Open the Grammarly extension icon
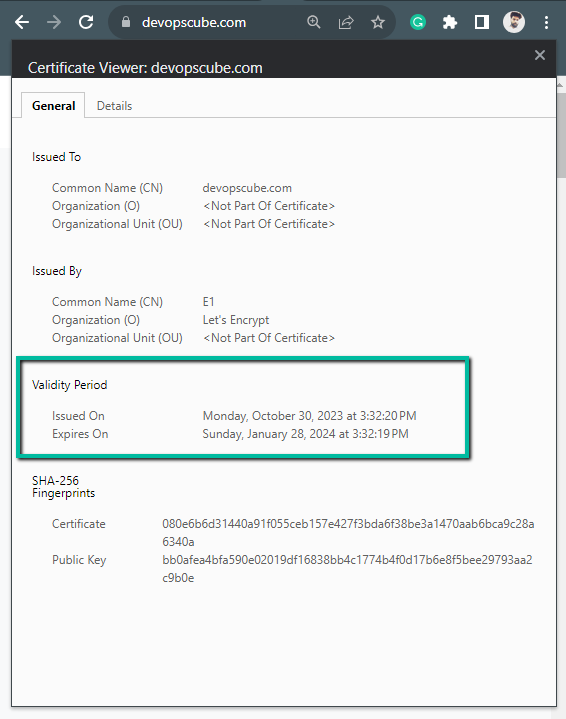 418,22
